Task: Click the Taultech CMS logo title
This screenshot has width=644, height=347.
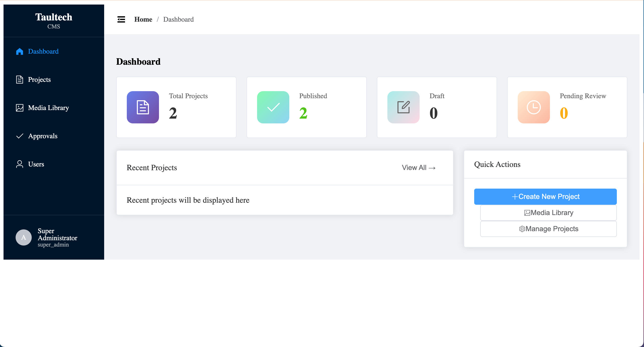Action: click(54, 21)
